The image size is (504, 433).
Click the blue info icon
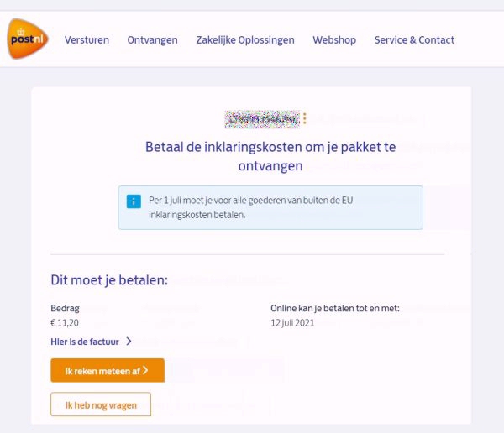click(x=134, y=201)
